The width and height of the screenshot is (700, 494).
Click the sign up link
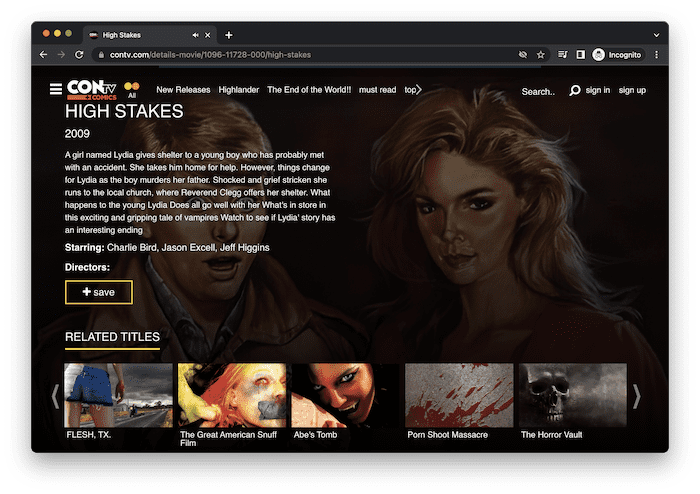pos(632,90)
